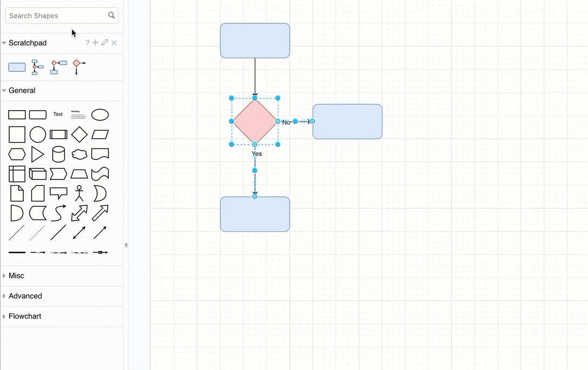This screenshot has width=588, height=370.
Task: Pick the Parallelogram shape from General shapes
Action: 100,134
